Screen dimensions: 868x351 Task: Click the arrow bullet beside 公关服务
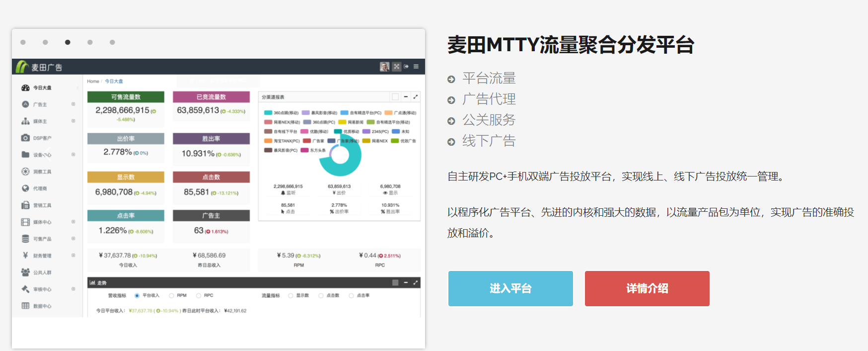451,121
